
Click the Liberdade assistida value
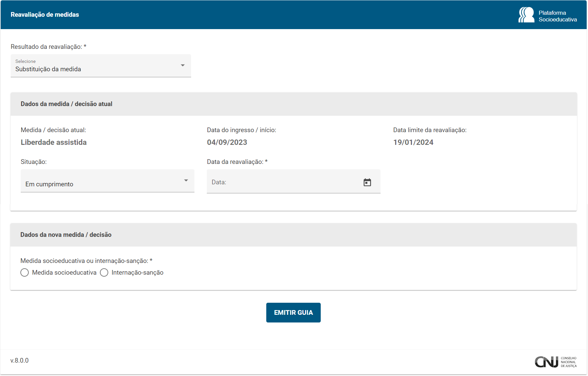click(53, 142)
